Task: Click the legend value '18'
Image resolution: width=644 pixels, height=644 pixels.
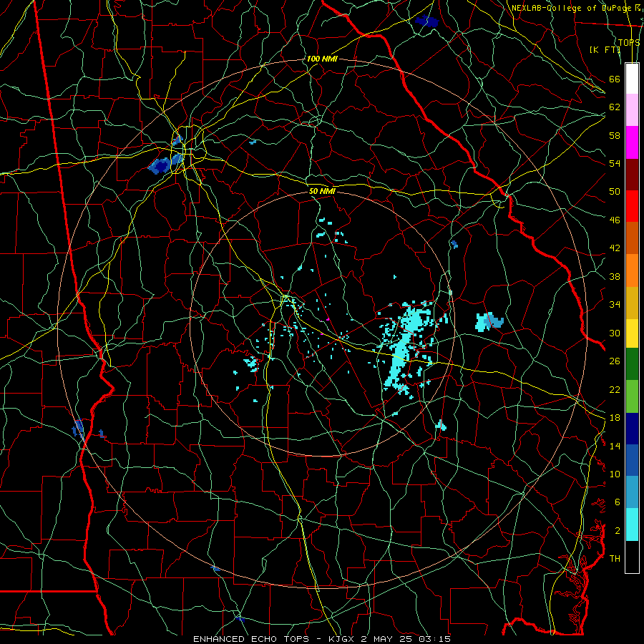Action: (x=615, y=418)
